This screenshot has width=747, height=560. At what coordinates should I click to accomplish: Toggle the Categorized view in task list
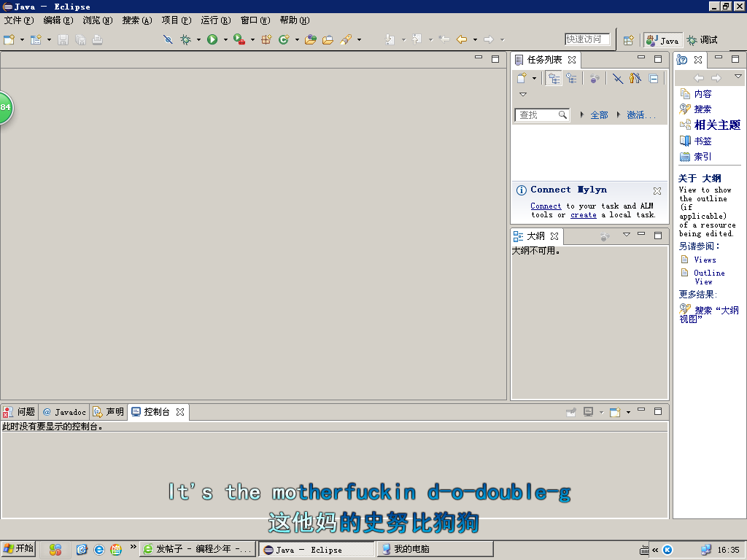(x=554, y=79)
